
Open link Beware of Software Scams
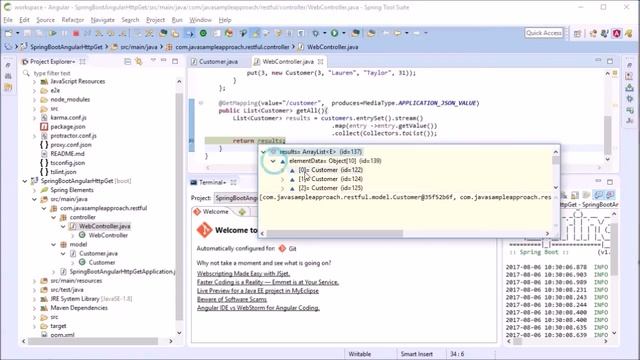coord(232,299)
